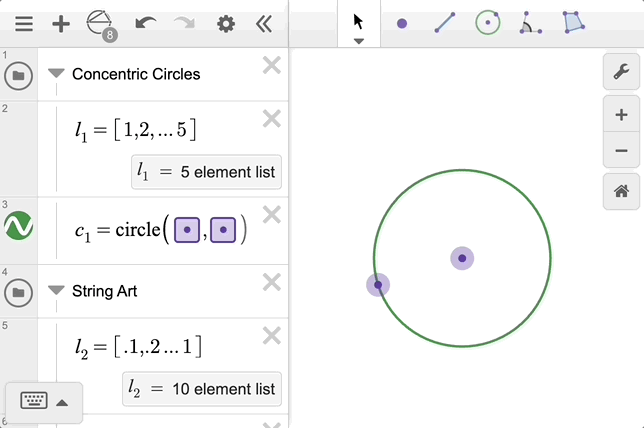Toggle the Concentric Circles folder visibility
This screenshot has height=428, width=644.
[x=18, y=75]
